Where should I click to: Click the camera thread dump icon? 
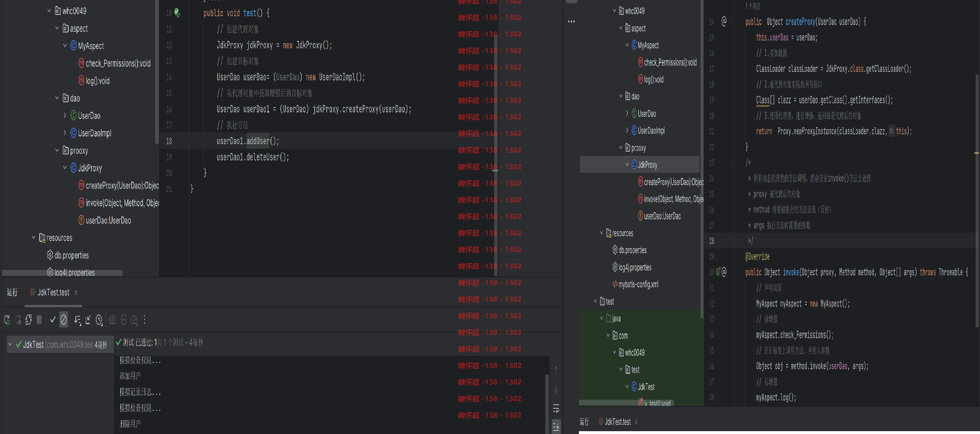tap(112, 320)
